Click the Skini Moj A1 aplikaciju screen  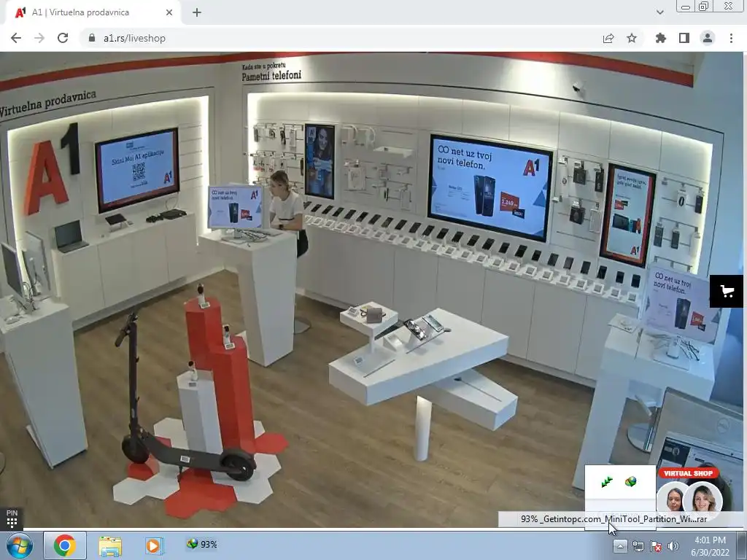coord(138,169)
